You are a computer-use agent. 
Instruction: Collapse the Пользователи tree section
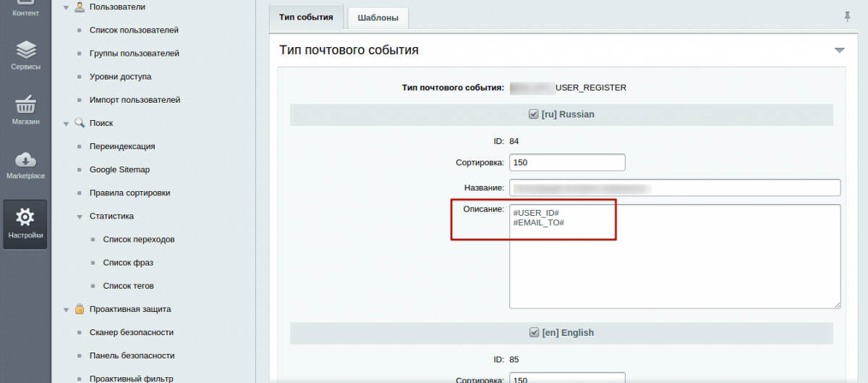pyautogui.click(x=67, y=7)
